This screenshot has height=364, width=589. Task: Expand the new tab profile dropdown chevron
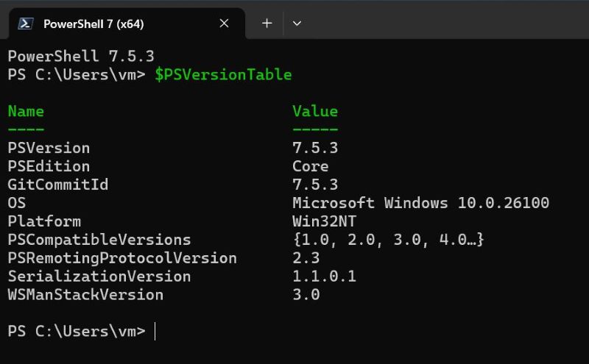pyautogui.click(x=297, y=24)
